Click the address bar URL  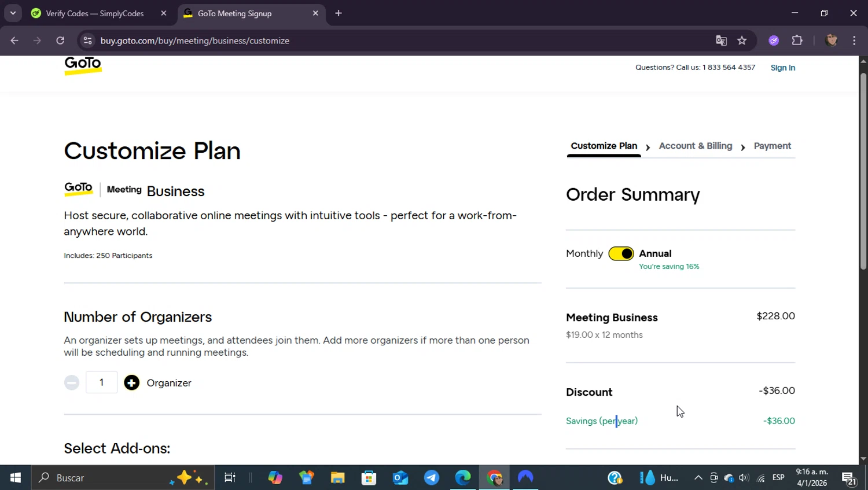pos(195,40)
